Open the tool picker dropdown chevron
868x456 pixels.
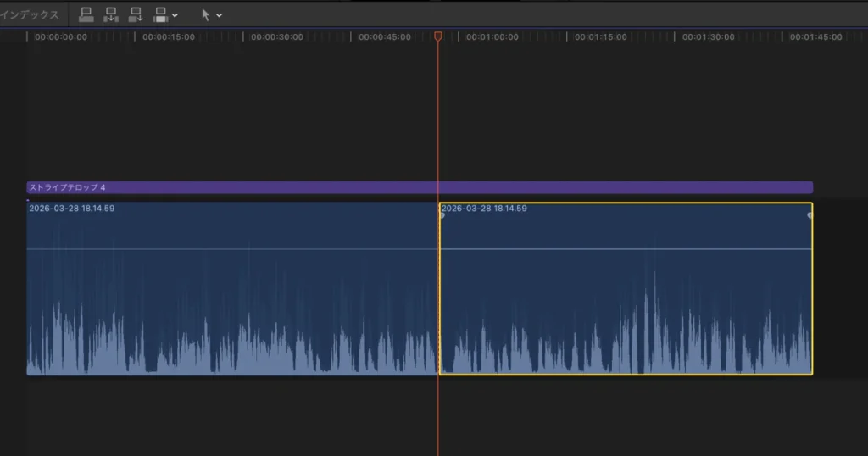[x=219, y=15]
